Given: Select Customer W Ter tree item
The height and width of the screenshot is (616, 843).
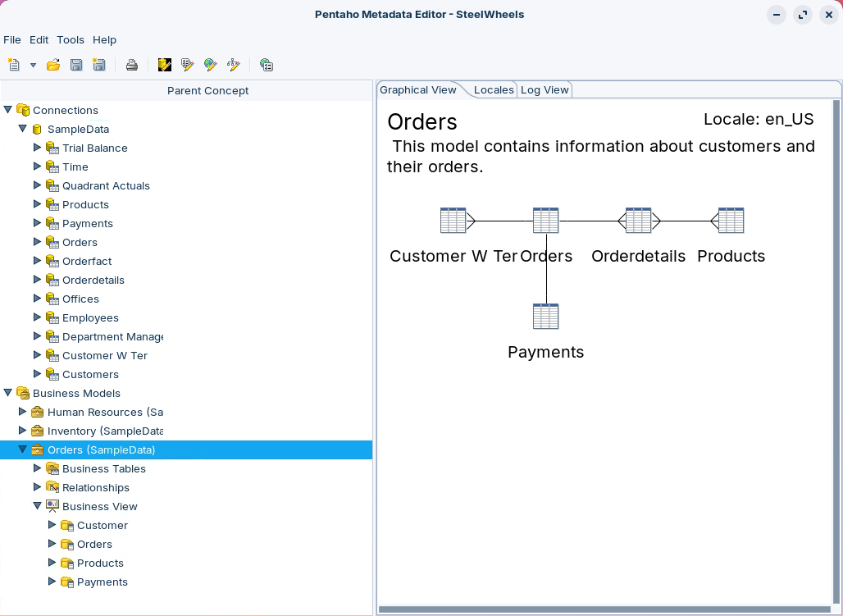Looking at the screenshot, I should (105, 355).
